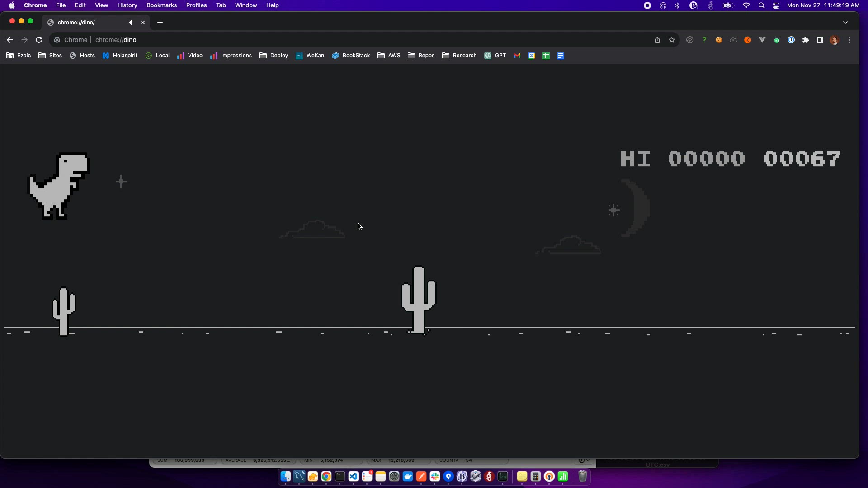Viewport: 868px width, 488px height.
Task: Expand the tab search chevron
Action: (x=845, y=22)
